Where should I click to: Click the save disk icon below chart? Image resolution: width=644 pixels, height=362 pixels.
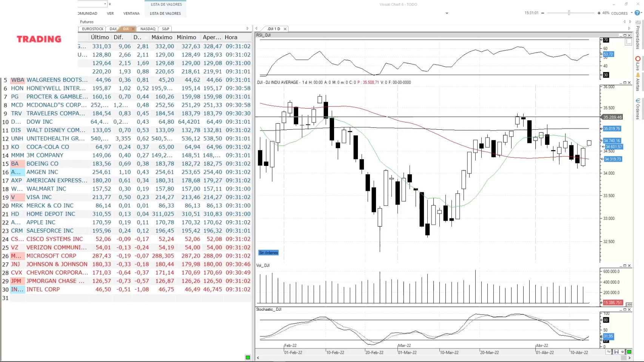(x=616, y=352)
